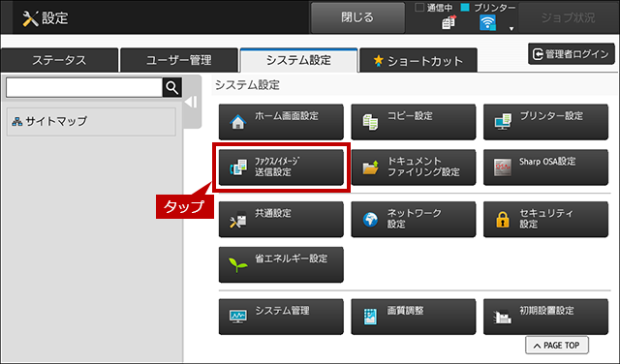Click the search magnifier icon
This screenshot has height=364, width=620.
pyautogui.click(x=172, y=87)
